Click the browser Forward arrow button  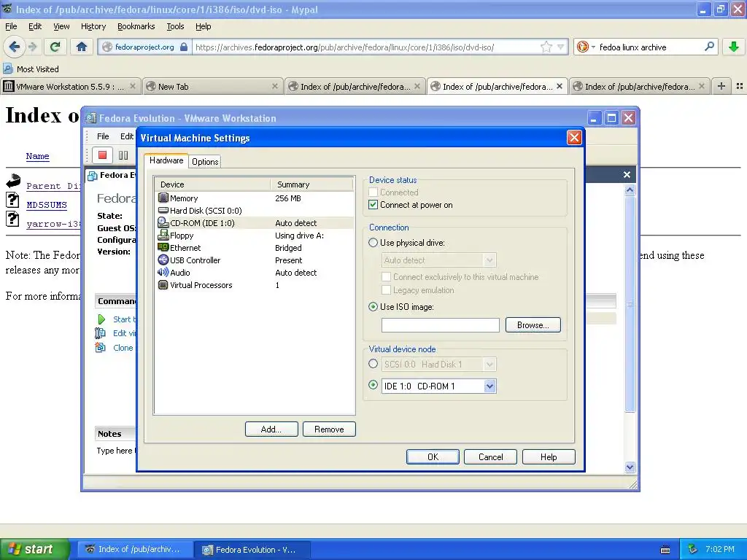point(32,47)
